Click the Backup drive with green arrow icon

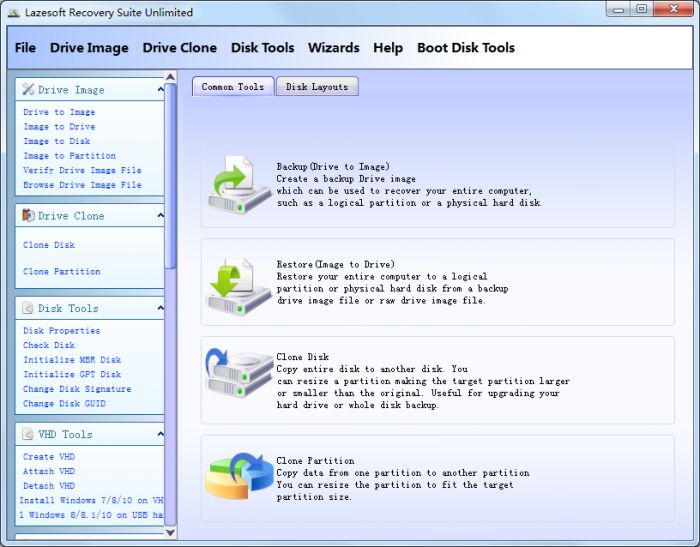(239, 185)
